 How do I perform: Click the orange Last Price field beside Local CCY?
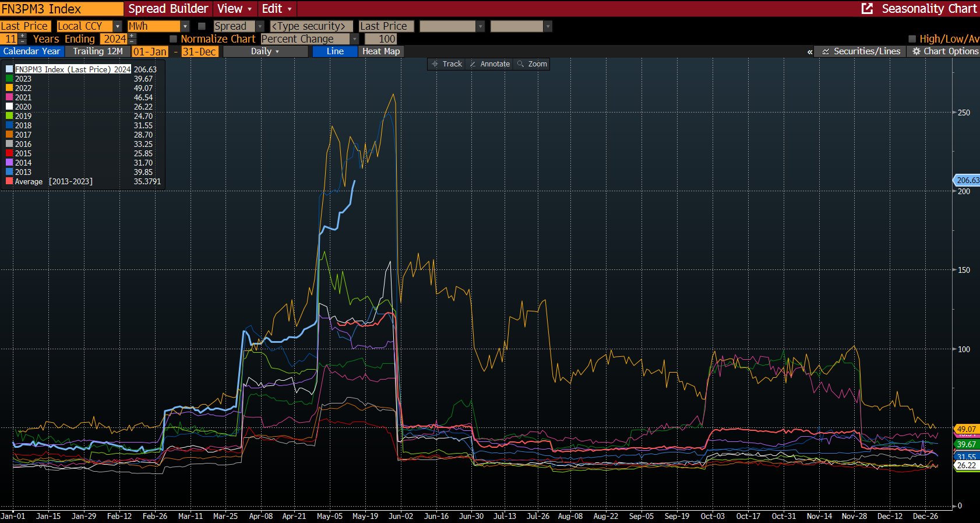26,26
